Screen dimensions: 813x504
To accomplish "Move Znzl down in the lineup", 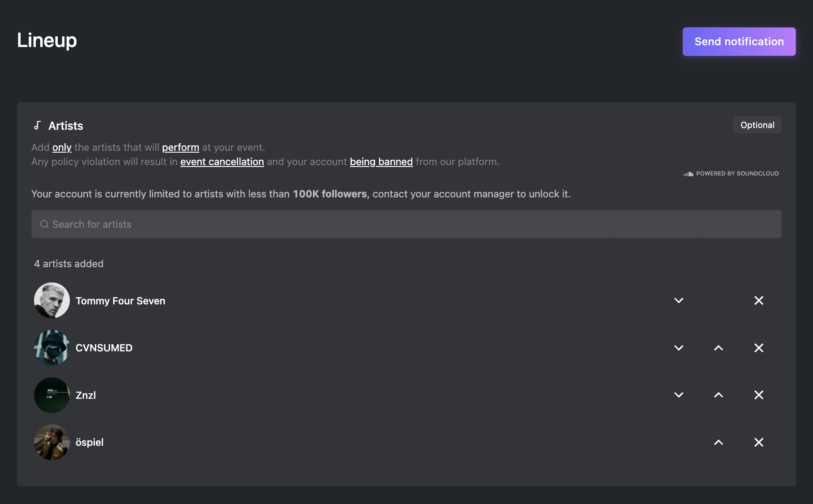I will pyautogui.click(x=679, y=395).
